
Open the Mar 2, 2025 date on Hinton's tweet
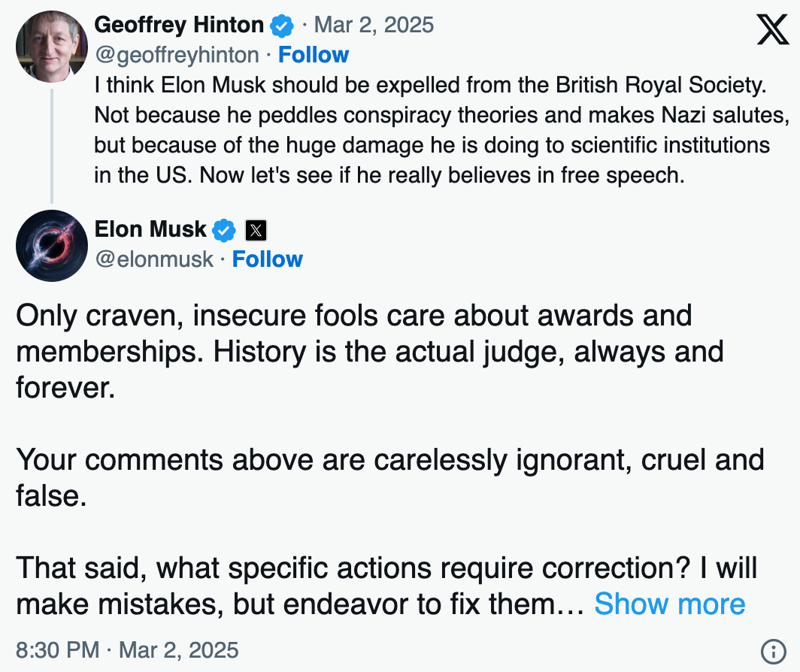(x=374, y=25)
